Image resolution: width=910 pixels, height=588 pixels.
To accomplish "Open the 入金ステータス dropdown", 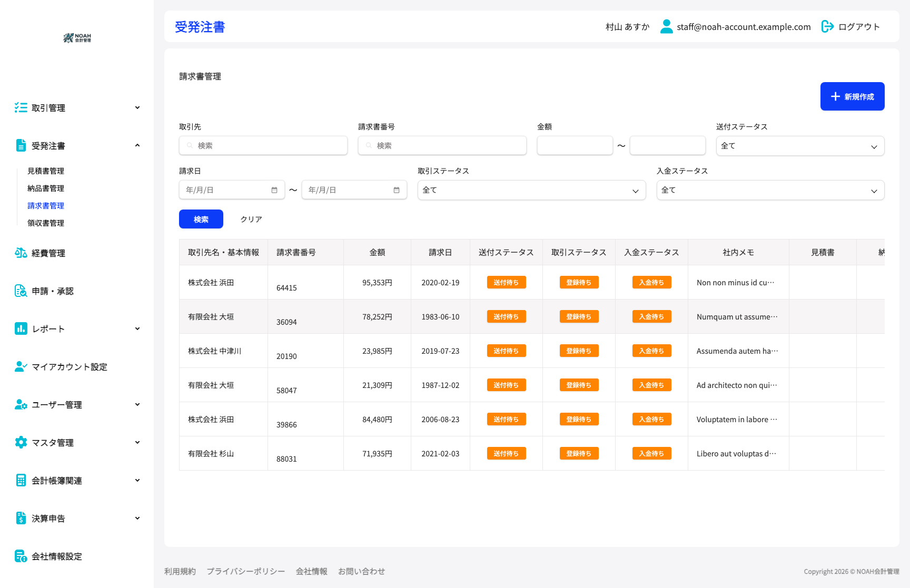I will [770, 190].
